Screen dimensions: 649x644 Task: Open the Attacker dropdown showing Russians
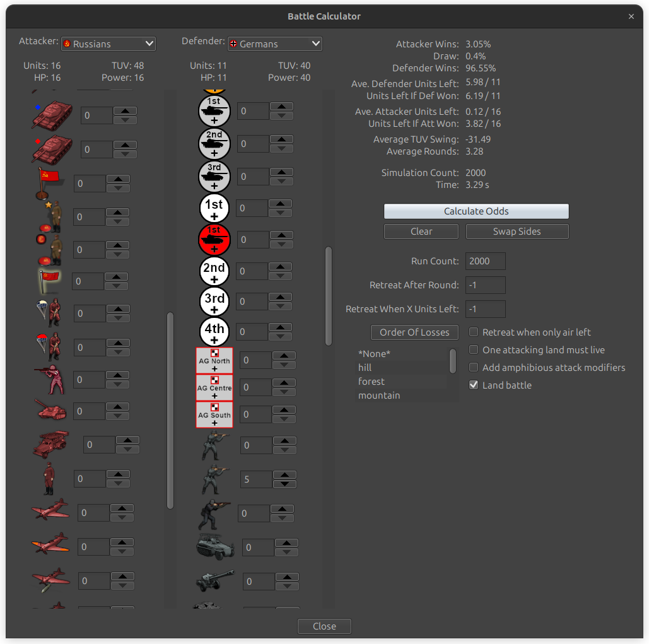[108, 44]
